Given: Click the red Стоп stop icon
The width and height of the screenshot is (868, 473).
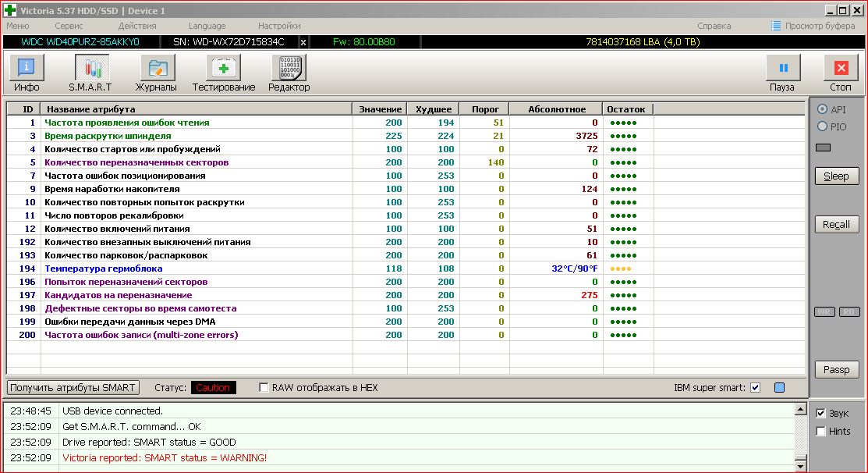Looking at the screenshot, I should [x=841, y=68].
